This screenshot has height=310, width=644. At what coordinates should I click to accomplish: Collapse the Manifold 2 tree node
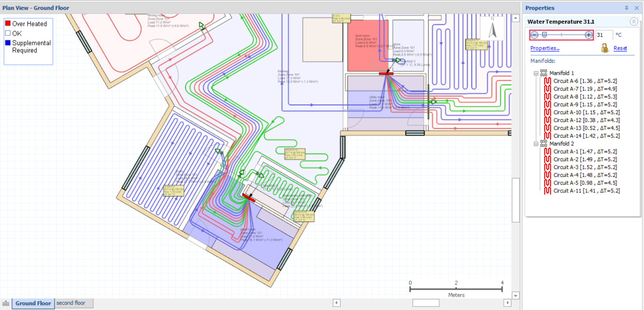[x=536, y=144]
